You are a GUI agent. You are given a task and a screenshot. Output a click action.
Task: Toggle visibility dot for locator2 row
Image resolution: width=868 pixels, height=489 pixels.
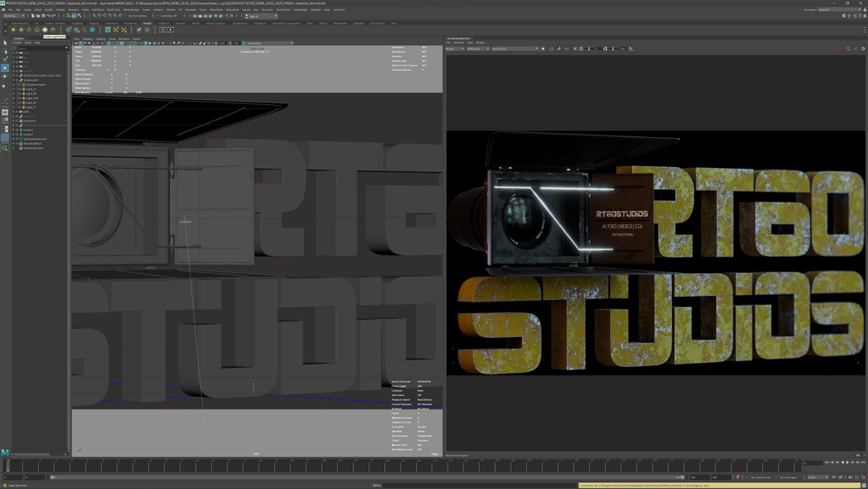point(14,135)
